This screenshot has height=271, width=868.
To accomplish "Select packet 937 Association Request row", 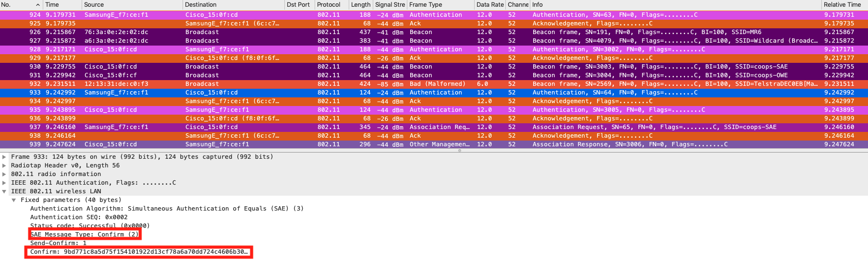I will pos(432,127).
